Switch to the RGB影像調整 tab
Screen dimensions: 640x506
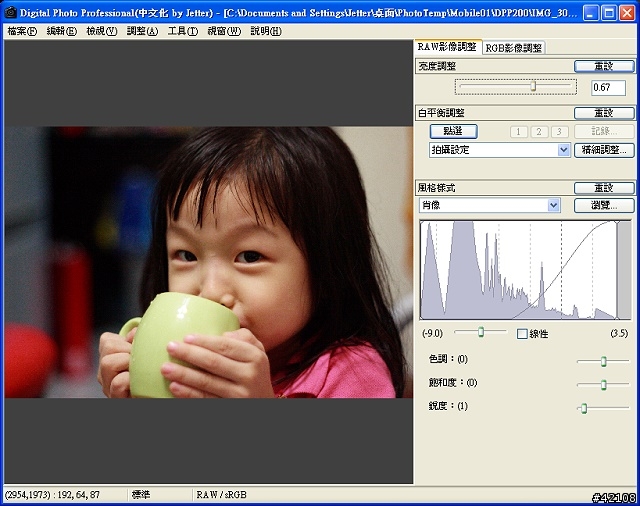[x=513, y=48]
